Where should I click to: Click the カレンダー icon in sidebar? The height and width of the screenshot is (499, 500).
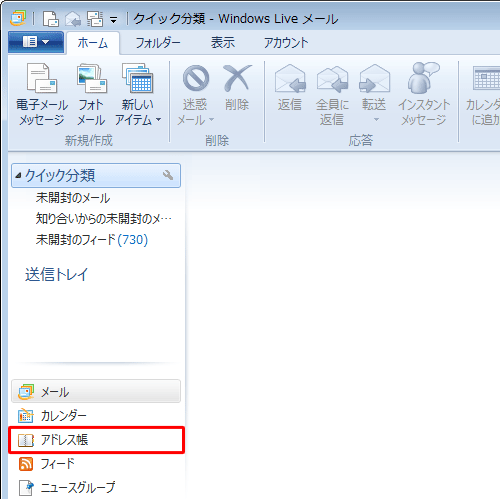pyautogui.click(x=26, y=416)
